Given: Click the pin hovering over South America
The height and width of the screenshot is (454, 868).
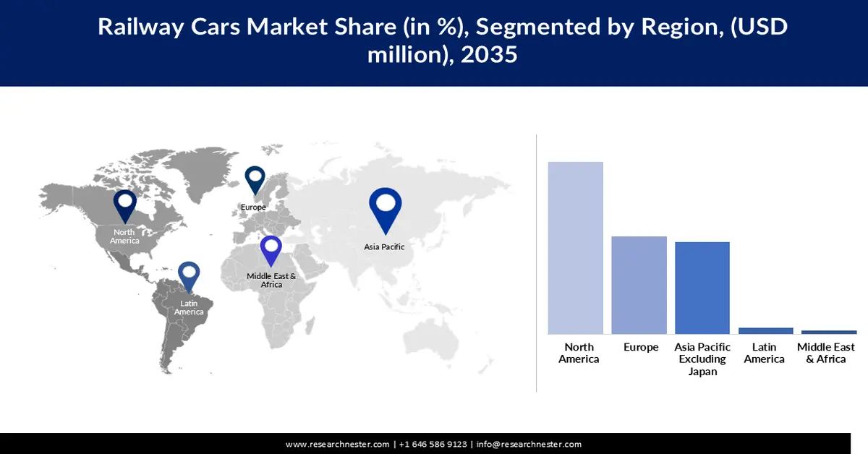Looking at the screenshot, I should 190,273.
